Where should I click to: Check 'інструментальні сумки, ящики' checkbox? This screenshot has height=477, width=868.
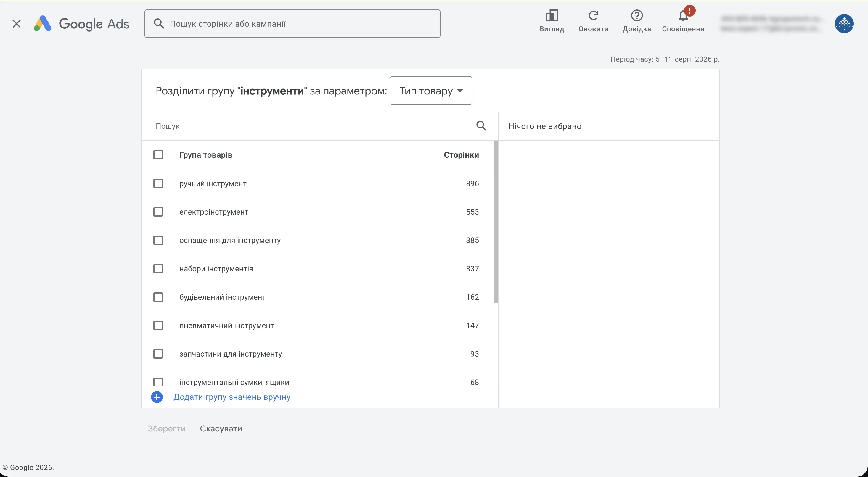coord(158,382)
